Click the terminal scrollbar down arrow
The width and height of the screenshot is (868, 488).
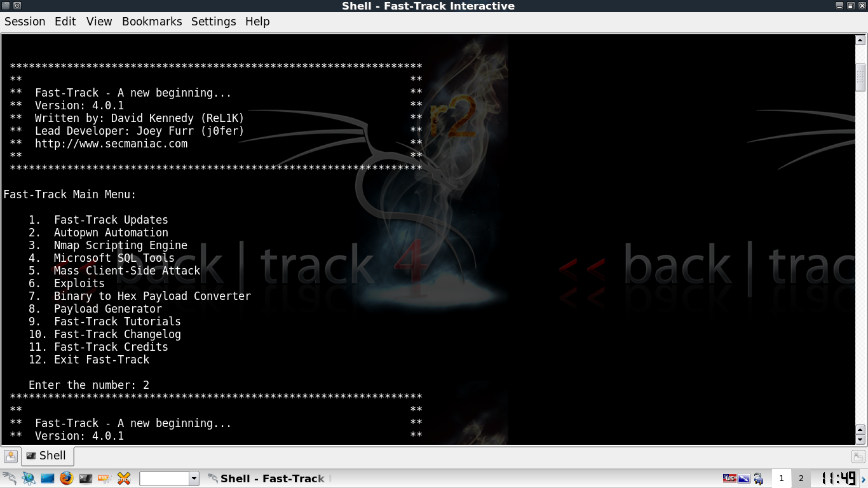[x=860, y=439]
